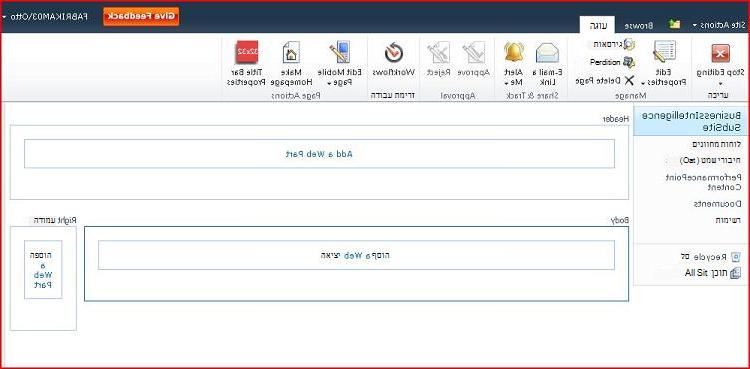This screenshot has width=750, height=369.
Task: Click Delete Page with X icon
Action: click(605, 80)
